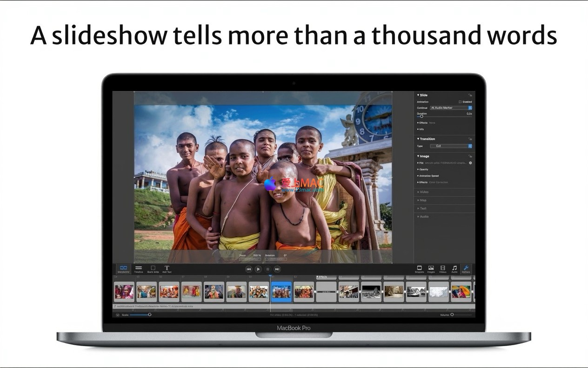Open the Snippets browser
Screen dimensions: 588x368
tap(419, 269)
